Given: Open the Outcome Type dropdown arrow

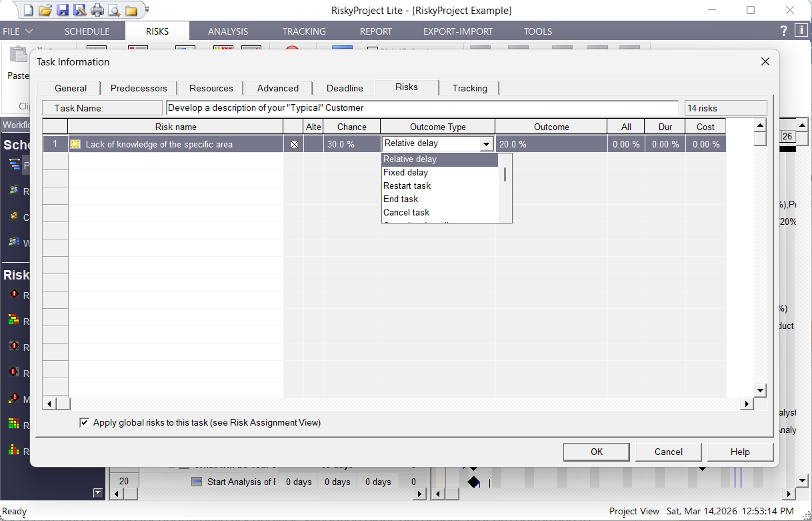Looking at the screenshot, I should 486,143.
